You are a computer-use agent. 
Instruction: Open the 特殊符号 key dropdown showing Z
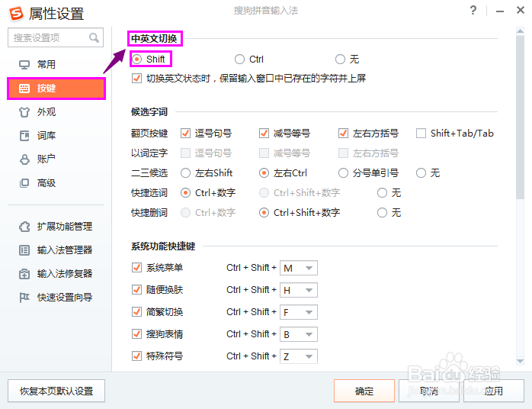299,356
